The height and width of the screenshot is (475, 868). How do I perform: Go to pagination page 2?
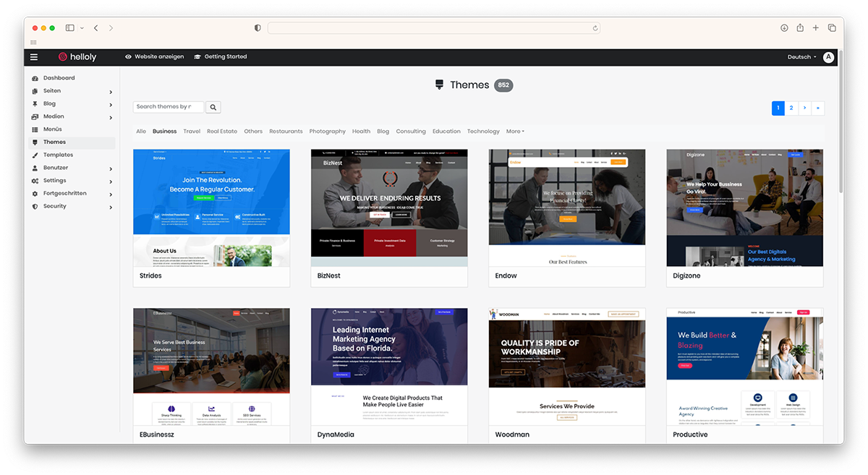(x=791, y=108)
